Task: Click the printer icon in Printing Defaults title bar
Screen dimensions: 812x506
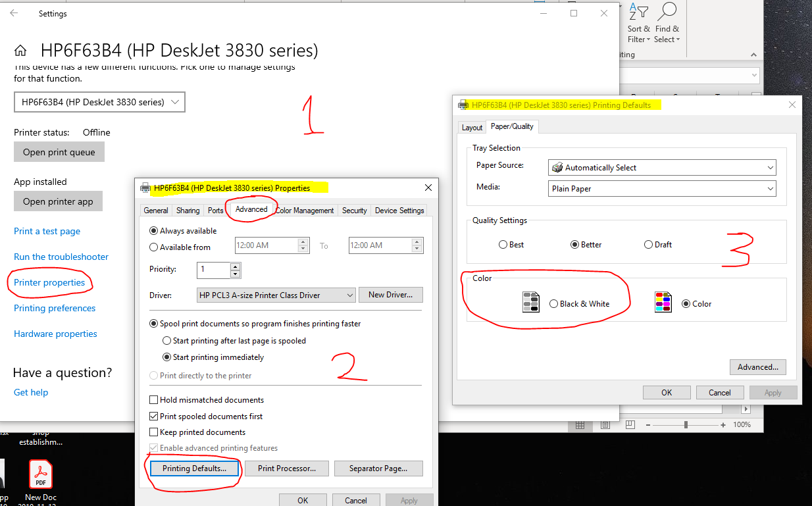Action: point(463,105)
